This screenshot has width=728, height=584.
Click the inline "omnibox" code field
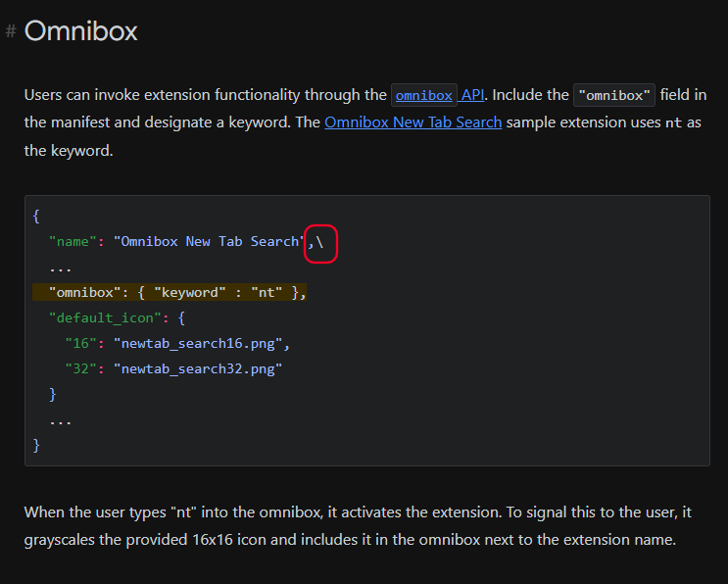pyautogui.click(x=614, y=95)
